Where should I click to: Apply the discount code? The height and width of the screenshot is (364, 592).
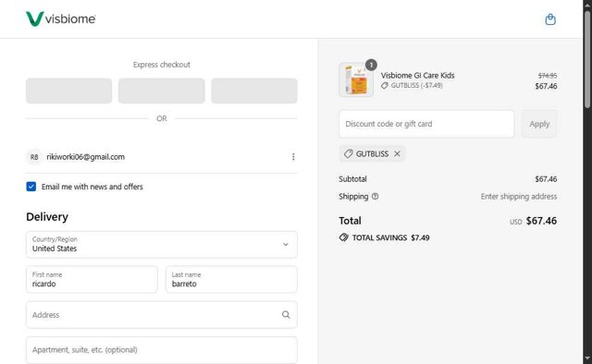[x=539, y=124]
